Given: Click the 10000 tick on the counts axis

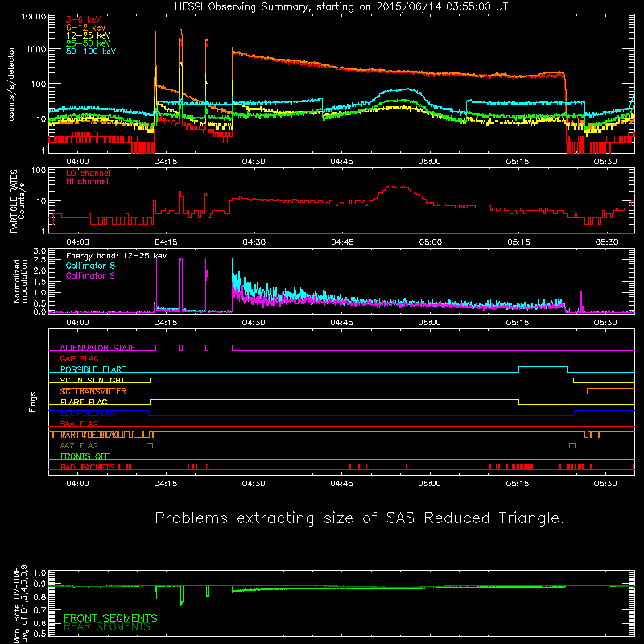Looking at the screenshot, I should pos(34,16).
